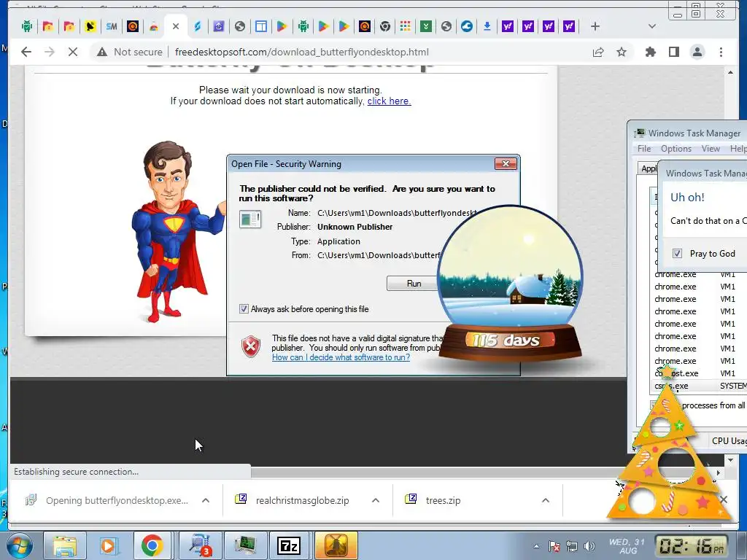The width and height of the screenshot is (747, 560).
Task: Switch to the blue layout window tab
Action: click(x=261, y=26)
